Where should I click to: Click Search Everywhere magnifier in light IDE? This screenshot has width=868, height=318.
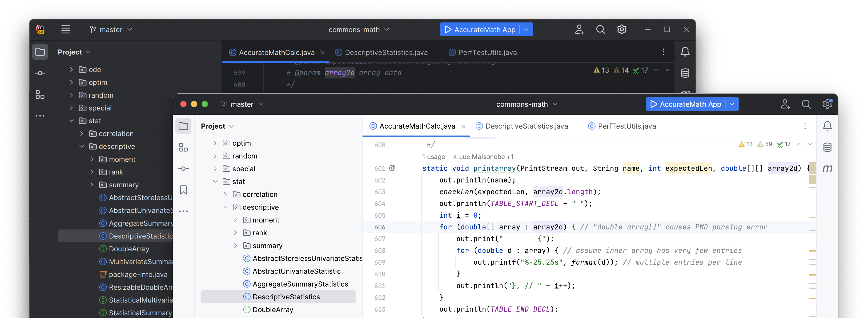click(806, 104)
